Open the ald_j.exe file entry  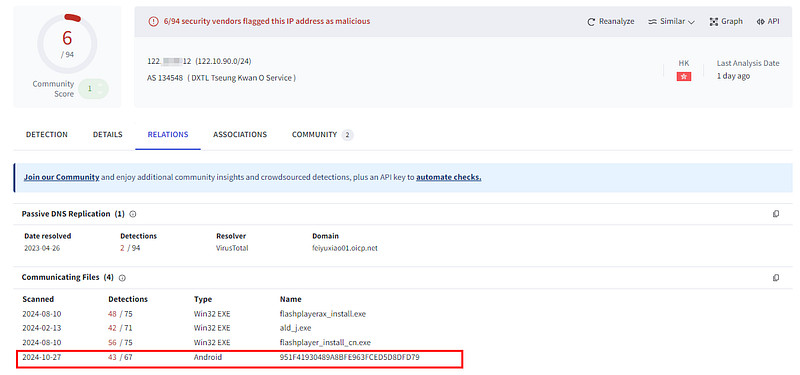[295, 328]
